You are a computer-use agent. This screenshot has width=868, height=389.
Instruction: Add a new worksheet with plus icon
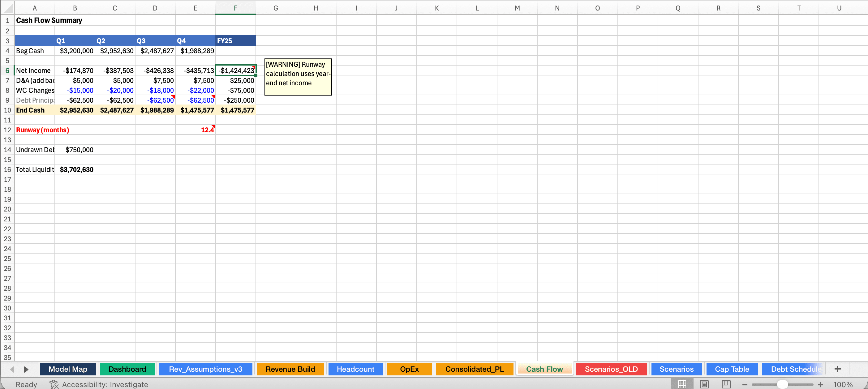[838, 369]
